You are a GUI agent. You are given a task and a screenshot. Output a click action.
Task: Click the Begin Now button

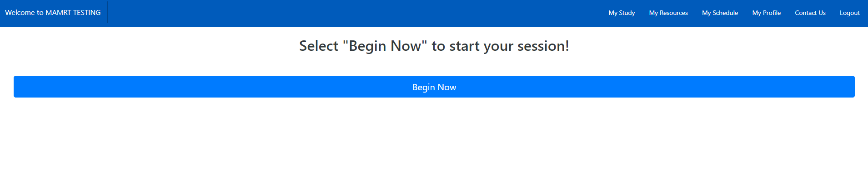pyautogui.click(x=434, y=87)
